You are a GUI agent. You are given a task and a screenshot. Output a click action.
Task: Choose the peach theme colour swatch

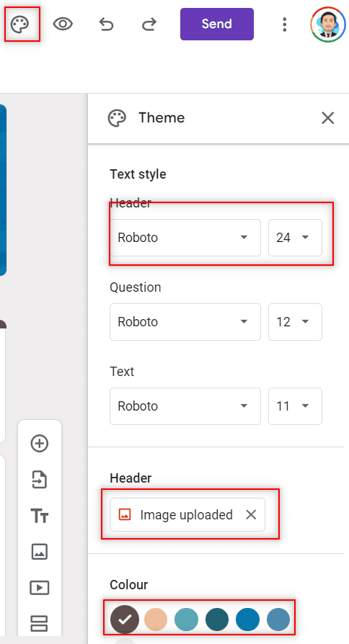155,619
